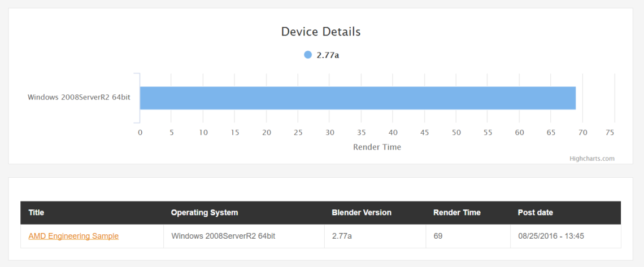The image size is (644, 267).
Task: Sort by the Operating System column header
Action: [204, 212]
